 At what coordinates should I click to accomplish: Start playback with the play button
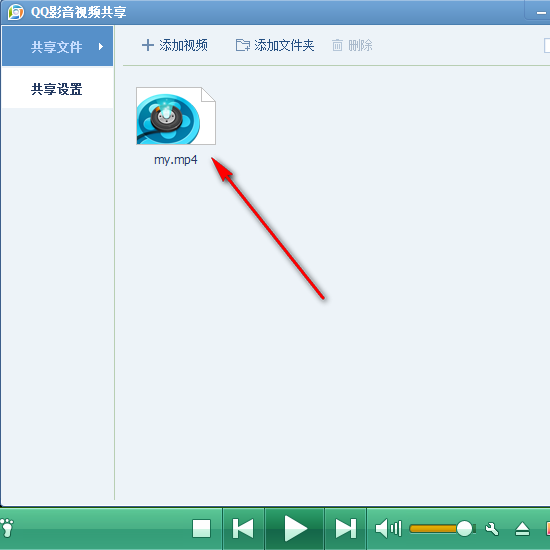tap(295, 528)
